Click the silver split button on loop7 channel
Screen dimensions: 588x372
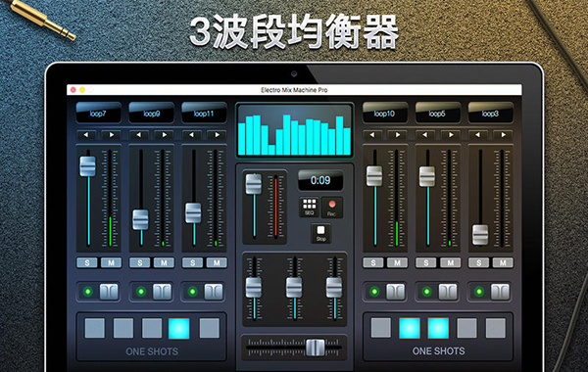(x=109, y=292)
